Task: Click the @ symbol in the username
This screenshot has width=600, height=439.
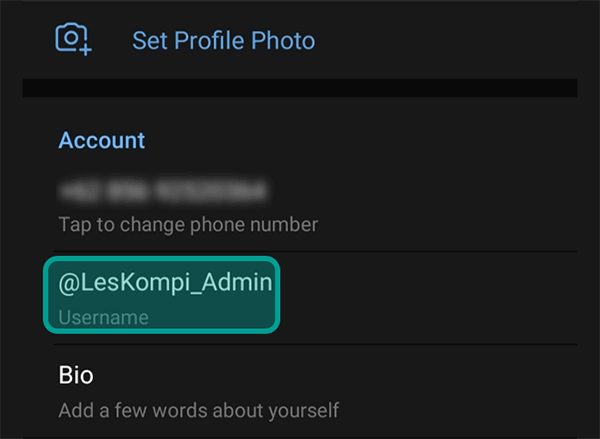Action: tap(68, 284)
